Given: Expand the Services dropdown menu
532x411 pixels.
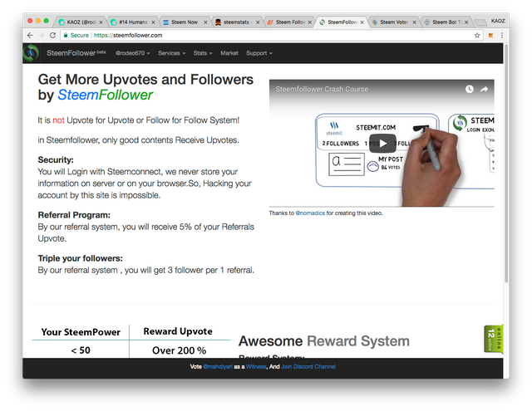Looking at the screenshot, I should point(172,53).
